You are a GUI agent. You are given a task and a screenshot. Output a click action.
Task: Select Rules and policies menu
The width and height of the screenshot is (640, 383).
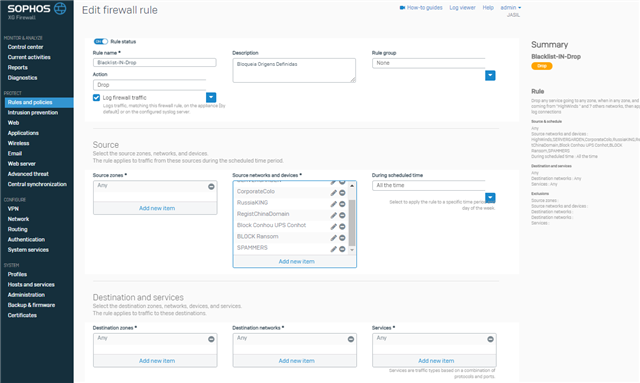[x=39, y=102]
